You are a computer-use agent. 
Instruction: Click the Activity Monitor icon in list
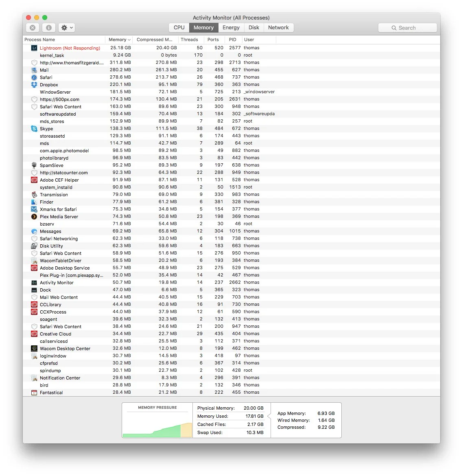pos(34,283)
